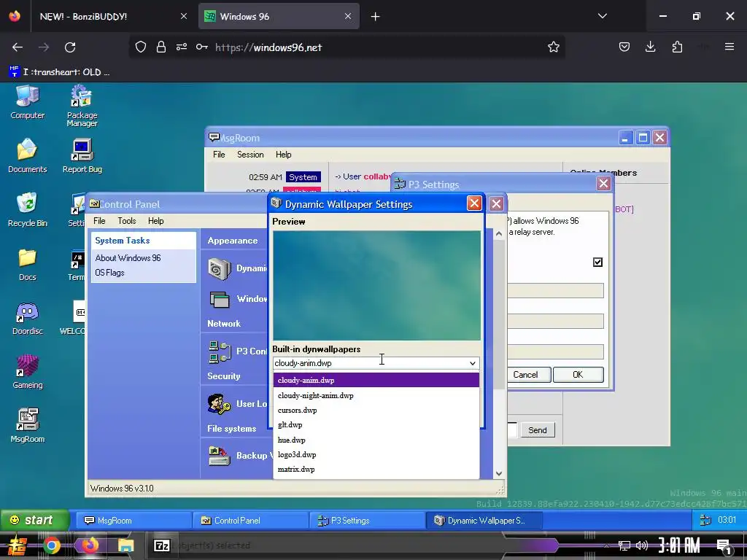Expand the Built-in dynwallpapers combo box
The image size is (747, 560).
[376, 363]
